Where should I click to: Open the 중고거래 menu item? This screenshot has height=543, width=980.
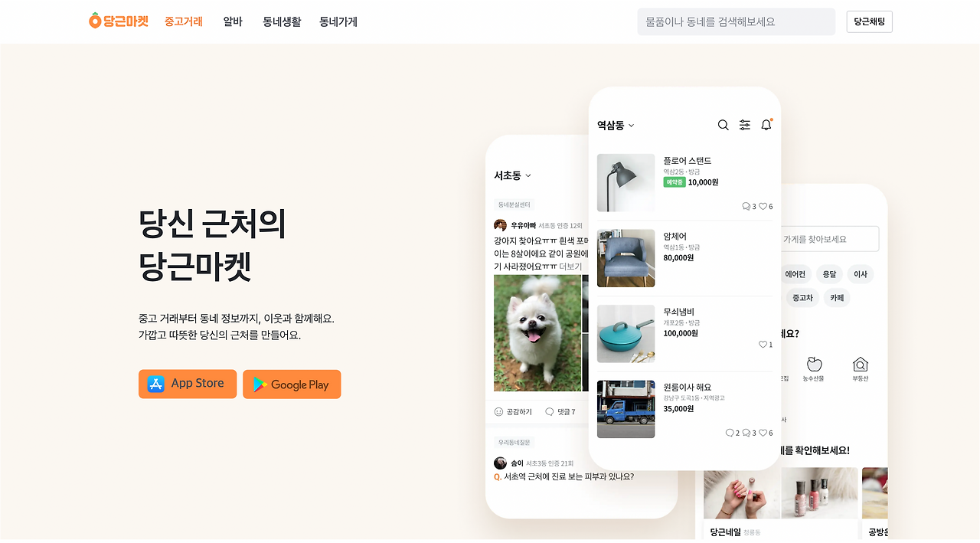click(x=184, y=21)
